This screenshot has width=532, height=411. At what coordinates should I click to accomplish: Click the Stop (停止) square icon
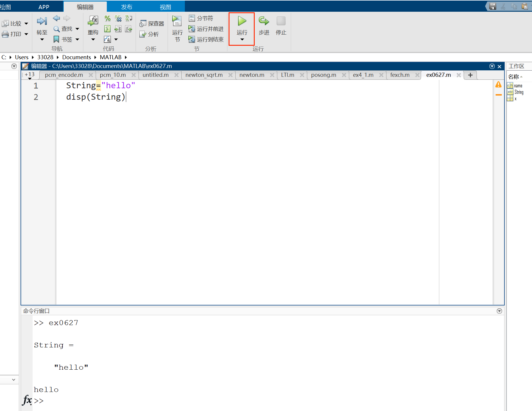[x=281, y=21]
